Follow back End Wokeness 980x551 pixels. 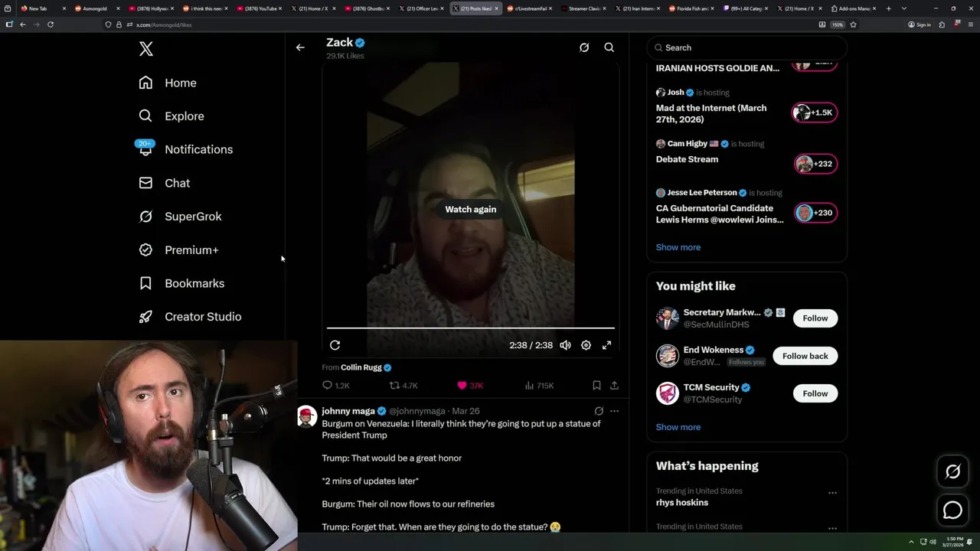tap(805, 356)
